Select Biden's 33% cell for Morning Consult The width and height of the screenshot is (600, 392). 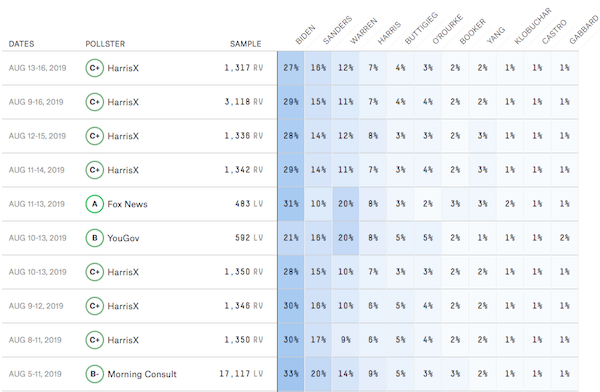291,374
